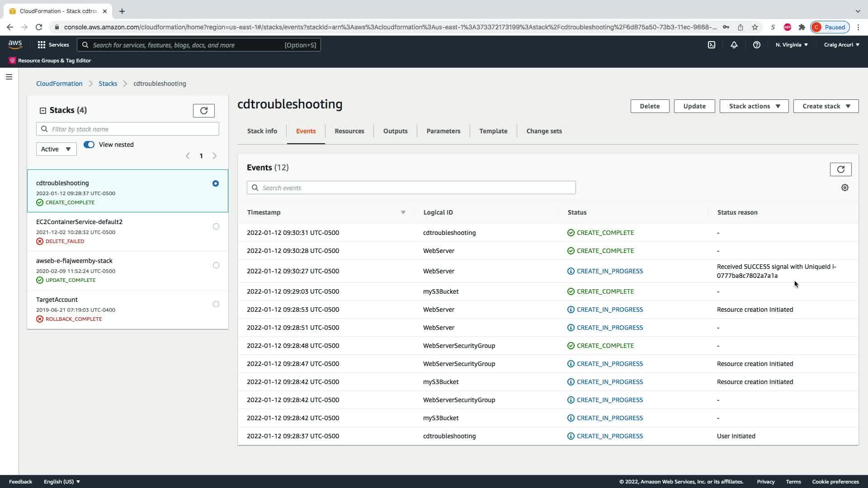Open AWS CloudShell icon in header
Image resolution: width=868 pixels, height=488 pixels.
(712, 45)
